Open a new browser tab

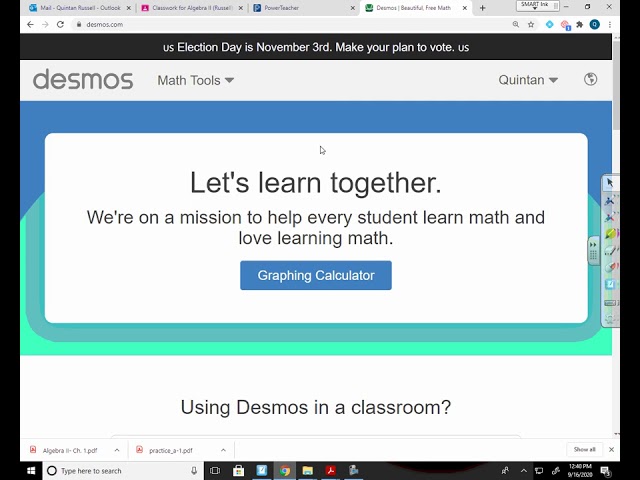(482, 8)
